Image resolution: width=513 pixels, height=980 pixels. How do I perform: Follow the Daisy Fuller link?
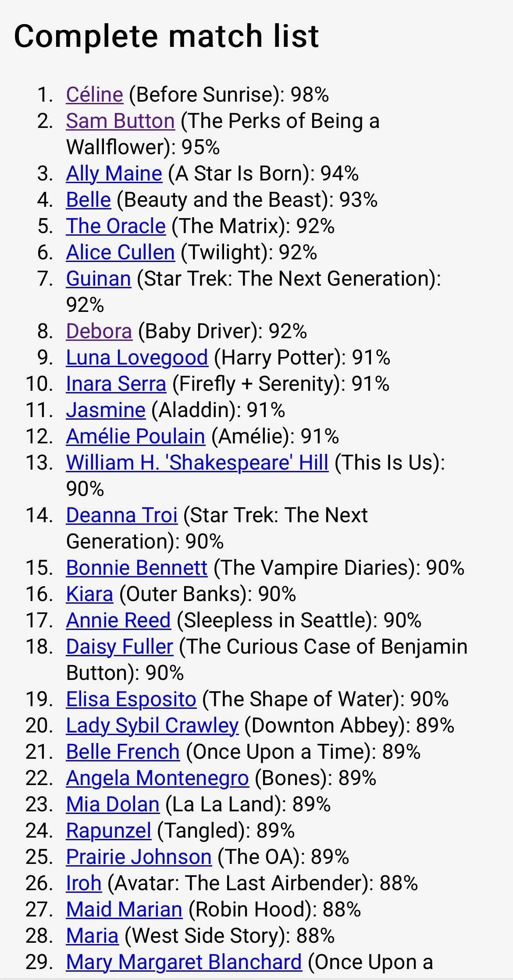(x=120, y=647)
